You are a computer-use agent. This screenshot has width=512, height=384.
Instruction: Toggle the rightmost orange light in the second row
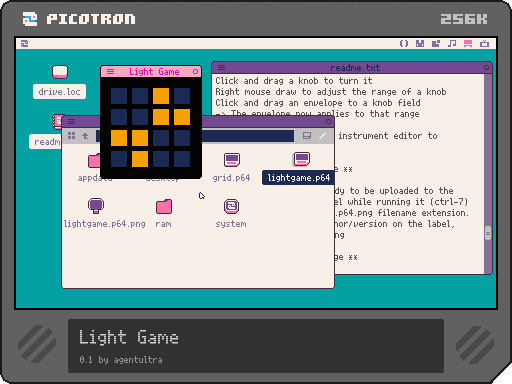pos(182,117)
